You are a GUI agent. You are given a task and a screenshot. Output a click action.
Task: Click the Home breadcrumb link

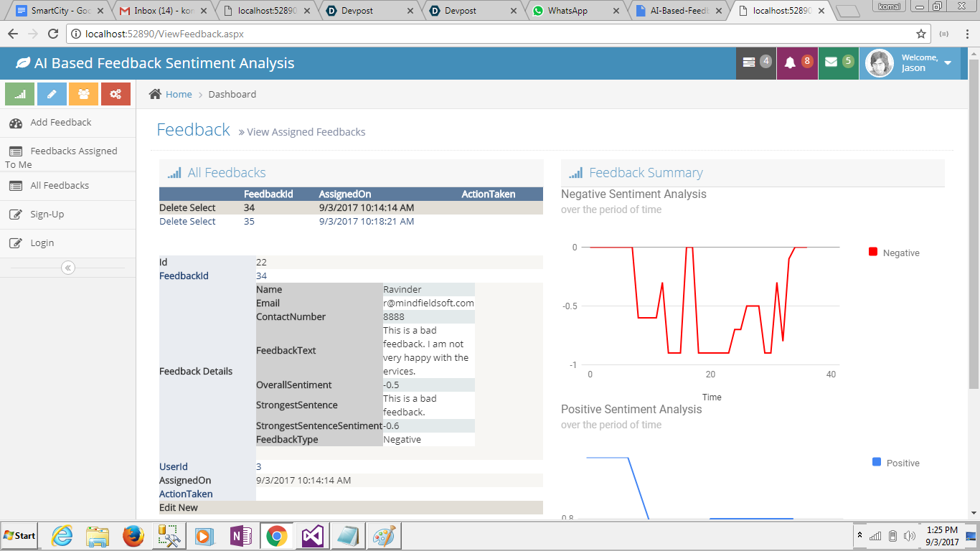point(179,94)
